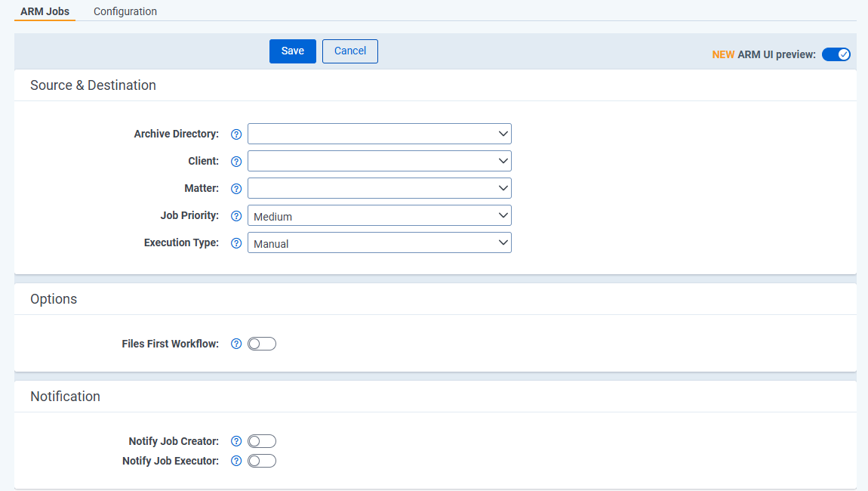Screen dimensions: 868x491
Task: Click the Client field help icon
Action: 236,162
